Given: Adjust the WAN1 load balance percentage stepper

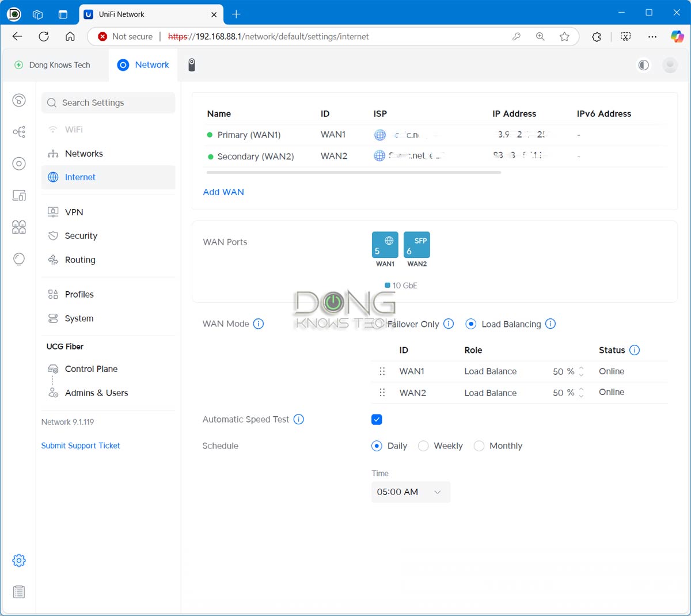Looking at the screenshot, I should coord(581,371).
